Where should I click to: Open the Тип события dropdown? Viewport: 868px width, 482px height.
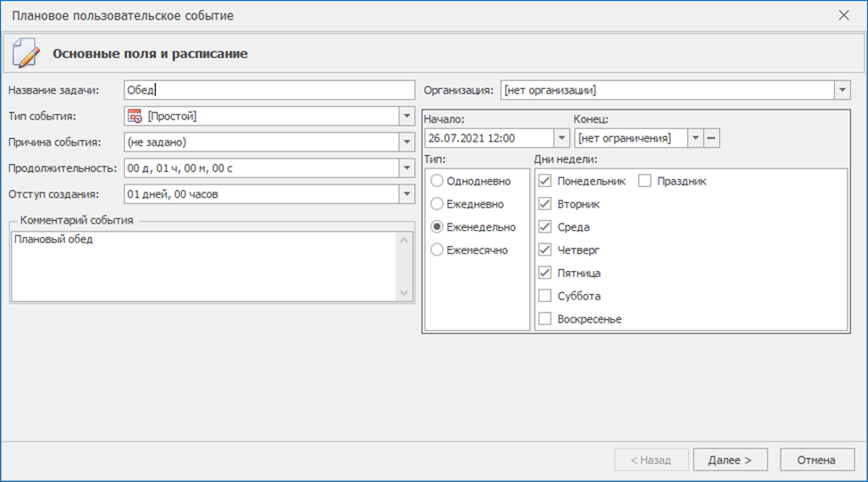click(x=406, y=116)
